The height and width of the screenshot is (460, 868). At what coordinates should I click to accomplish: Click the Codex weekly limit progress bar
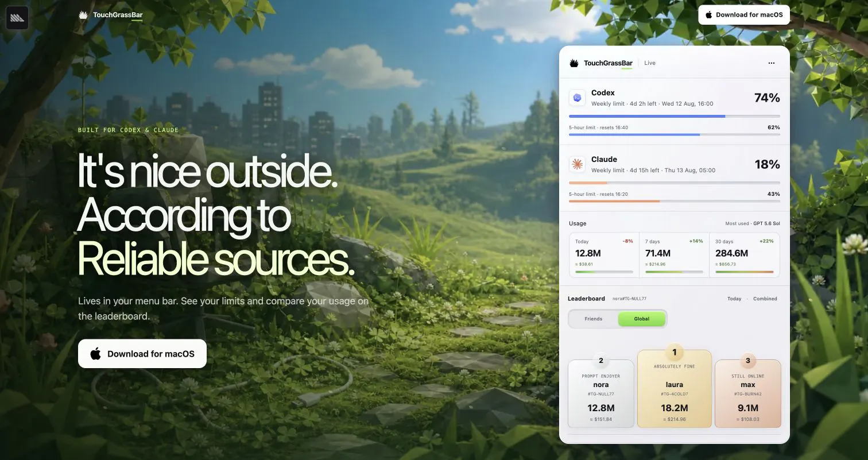coord(675,116)
